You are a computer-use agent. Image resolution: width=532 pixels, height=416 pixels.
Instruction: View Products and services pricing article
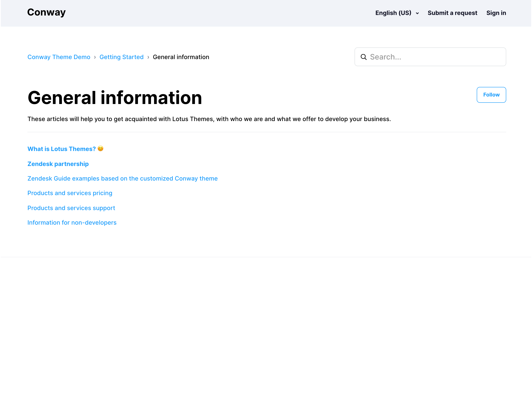[70, 193]
